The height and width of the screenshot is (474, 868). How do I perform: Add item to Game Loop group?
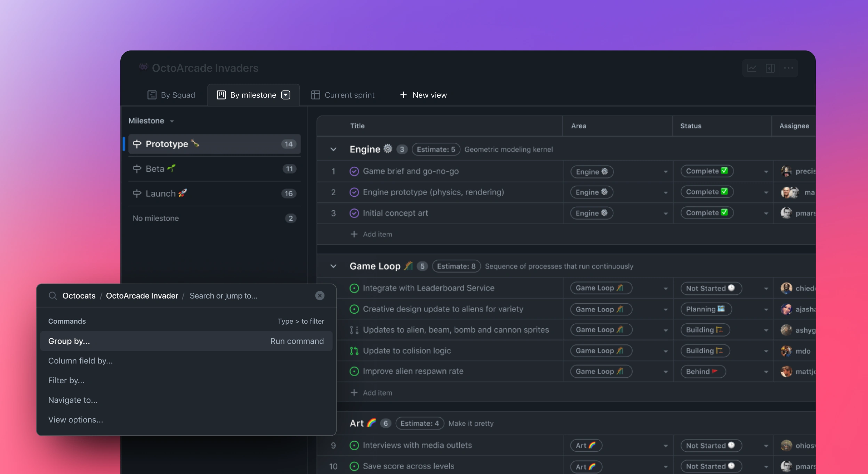[x=371, y=393]
